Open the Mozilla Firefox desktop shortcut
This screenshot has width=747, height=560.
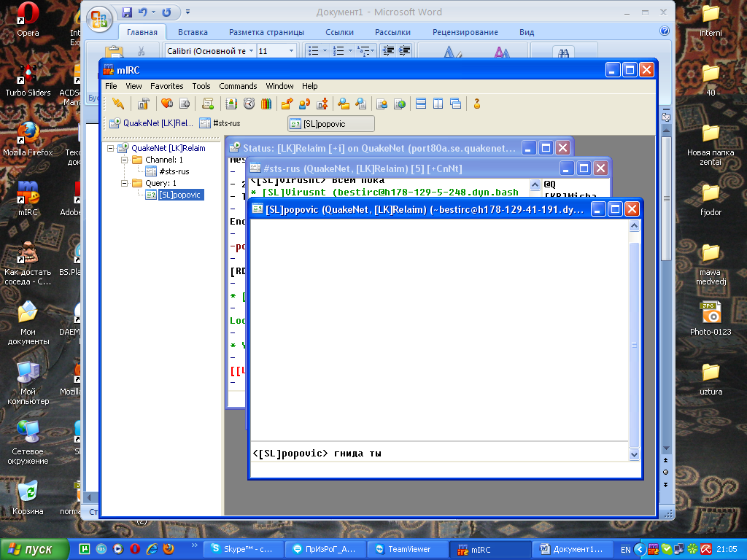(28, 139)
